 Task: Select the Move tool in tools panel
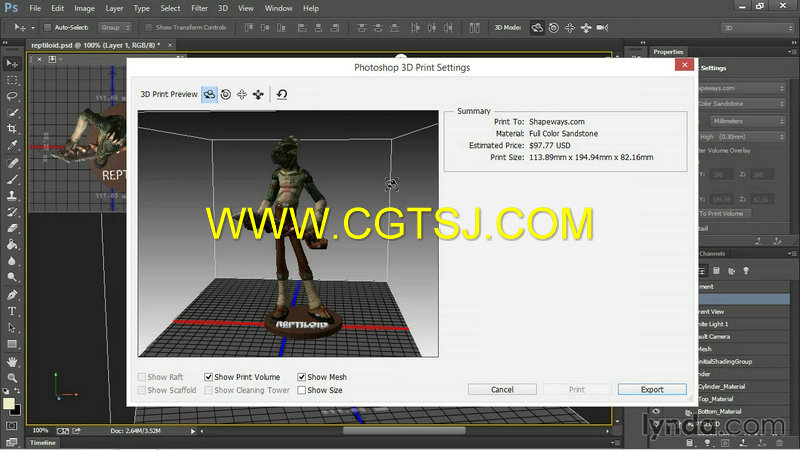coord(12,63)
